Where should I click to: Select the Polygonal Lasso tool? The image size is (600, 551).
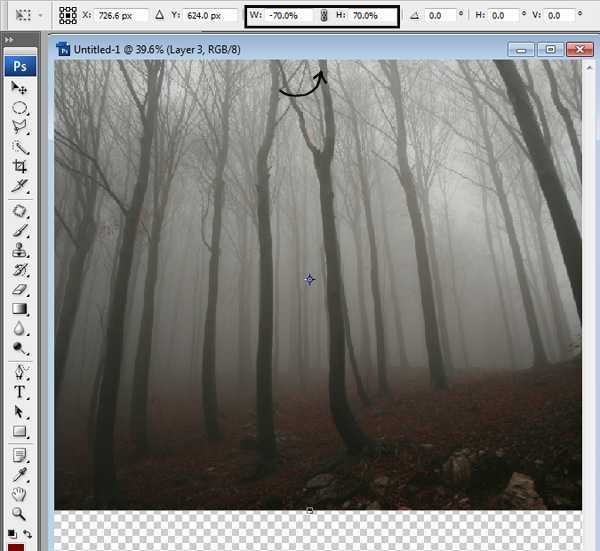(x=19, y=128)
